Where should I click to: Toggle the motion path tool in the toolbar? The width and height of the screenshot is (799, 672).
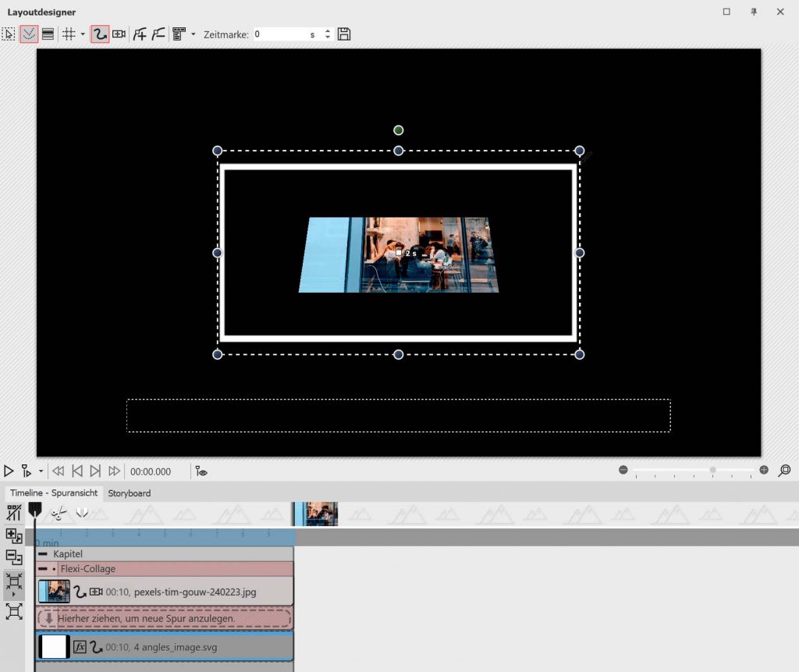coord(99,34)
